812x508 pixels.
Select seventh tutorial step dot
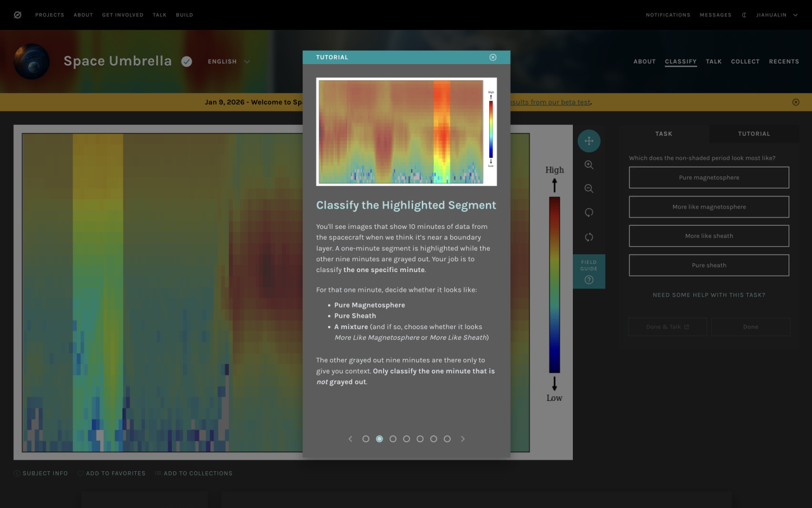tap(447, 439)
